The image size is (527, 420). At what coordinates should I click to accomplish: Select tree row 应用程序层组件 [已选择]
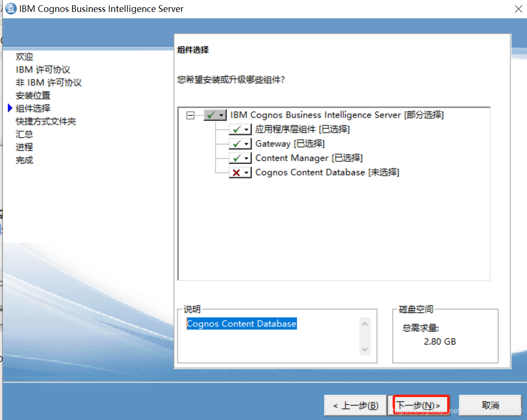click(303, 130)
